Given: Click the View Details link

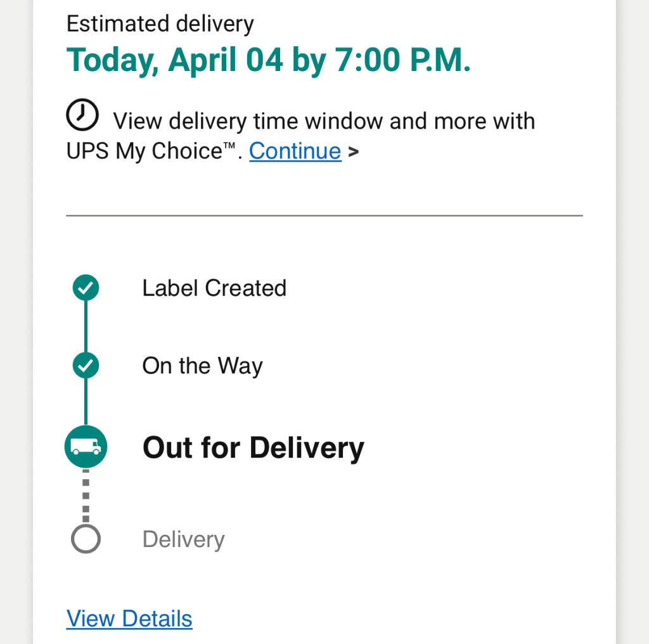Looking at the screenshot, I should [129, 618].
